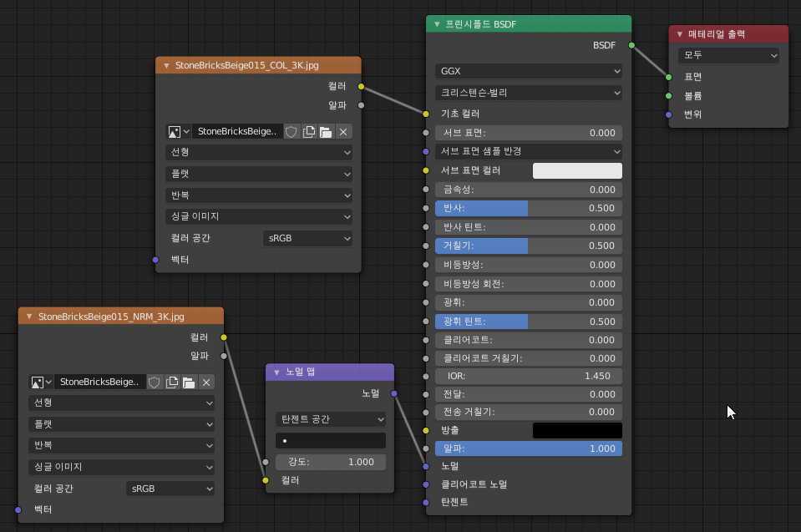Collapse the StoneBricksBeige015_NRM_3K.jpg node
Image resolution: width=801 pixels, height=532 pixels.
(x=29, y=317)
